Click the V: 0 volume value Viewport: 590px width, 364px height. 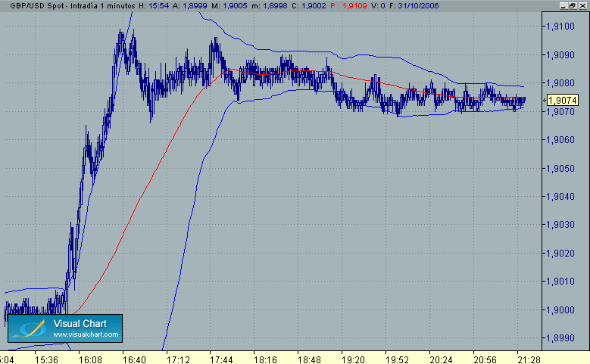378,5
